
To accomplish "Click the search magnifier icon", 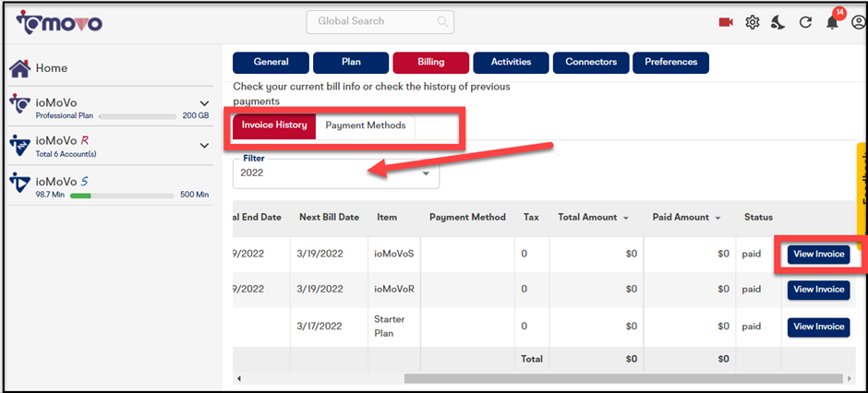I will pyautogui.click(x=442, y=21).
